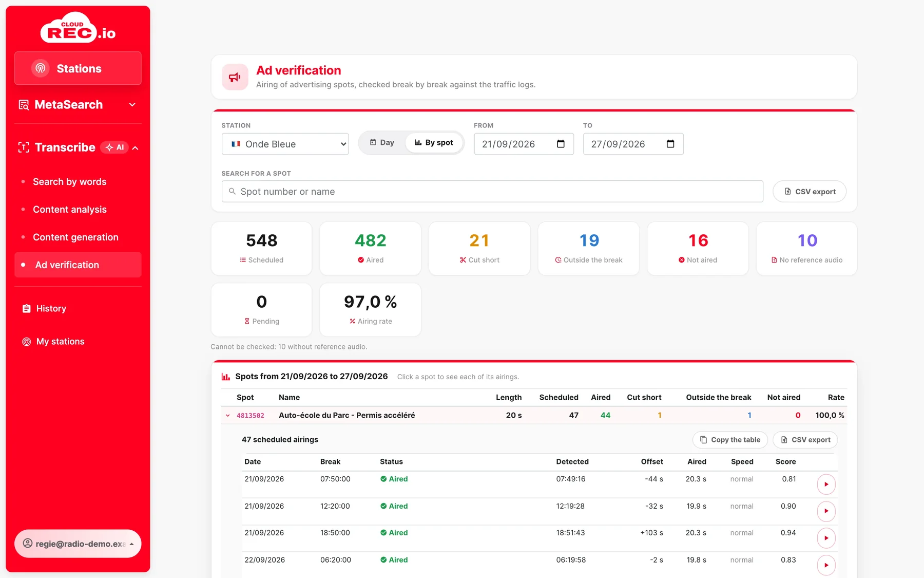924x578 pixels.
Task: Click the Cut short column header
Action: 644,398
